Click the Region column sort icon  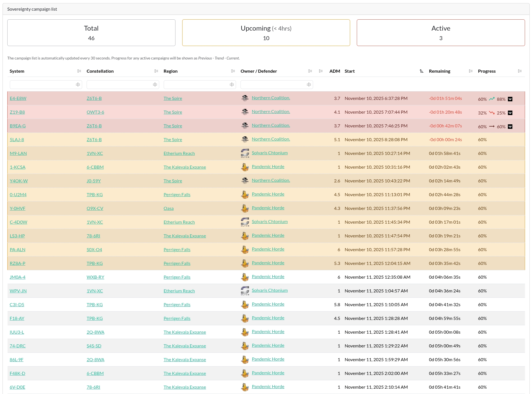point(233,71)
